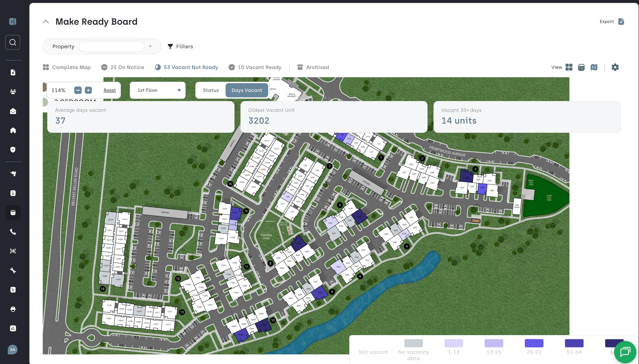Image resolution: width=639 pixels, height=364 pixels.
Task: Open the Property dropdown arrow
Action: (x=150, y=47)
